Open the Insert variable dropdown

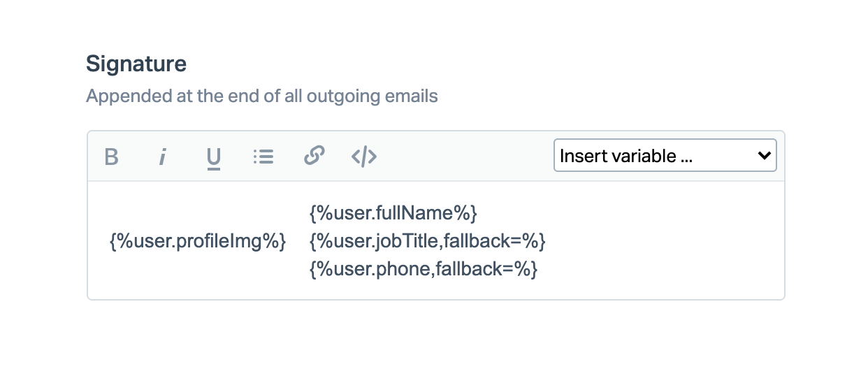tap(665, 156)
